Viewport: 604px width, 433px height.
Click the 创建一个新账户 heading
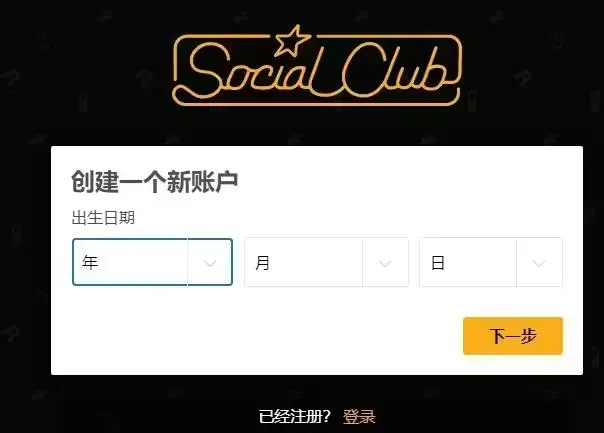[154, 182]
